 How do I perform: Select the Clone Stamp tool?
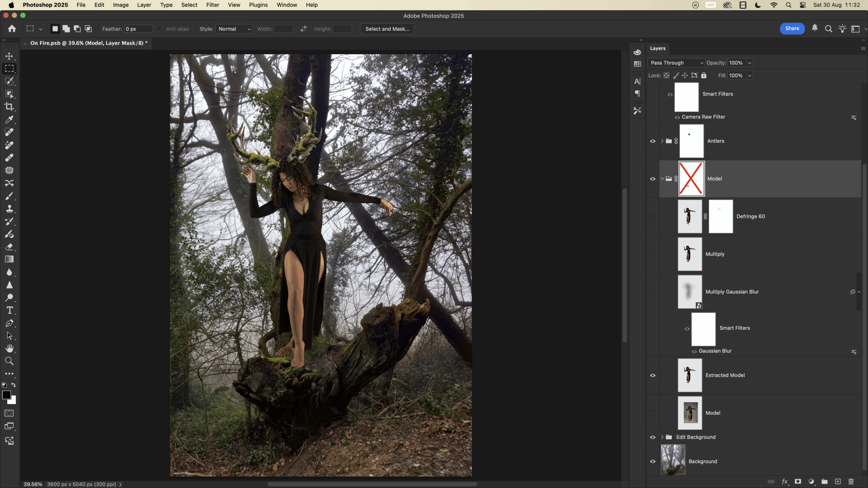coord(9,209)
